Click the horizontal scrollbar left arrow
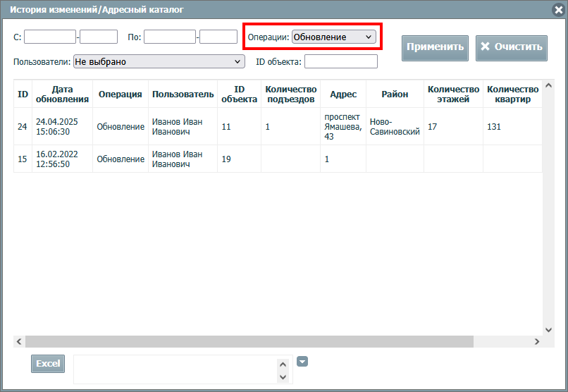Viewport: 568px width, 392px height. 19,341
